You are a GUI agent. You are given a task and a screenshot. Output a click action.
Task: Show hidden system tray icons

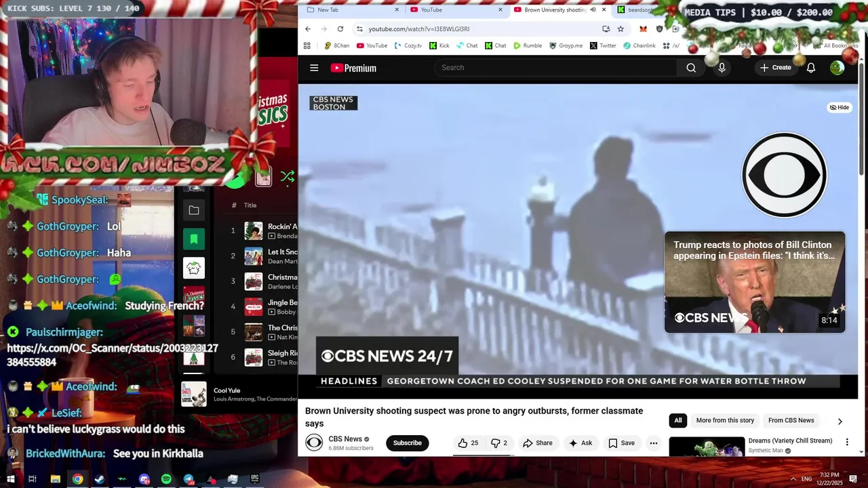pos(793,479)
